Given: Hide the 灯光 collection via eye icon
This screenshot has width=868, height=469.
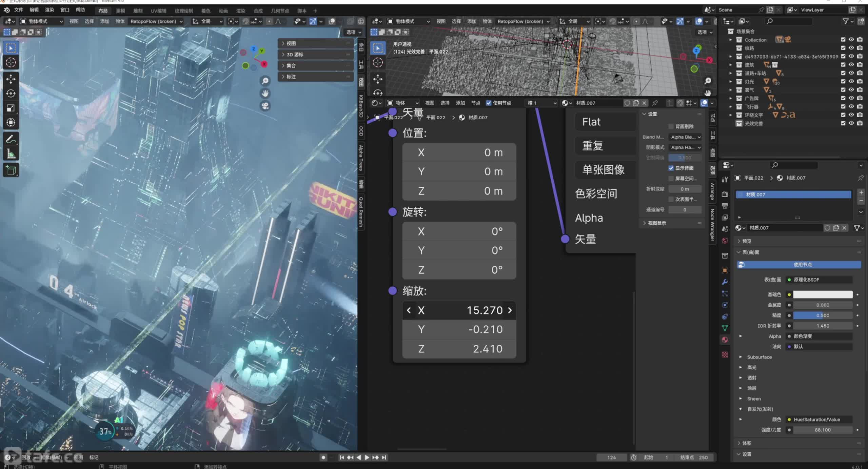Looking at the screenshot, I should click(851, 81).
